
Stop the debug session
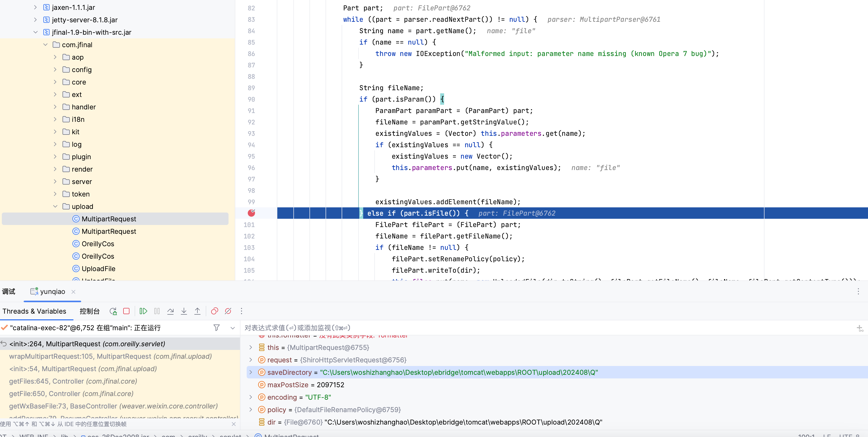pos(126,311)
